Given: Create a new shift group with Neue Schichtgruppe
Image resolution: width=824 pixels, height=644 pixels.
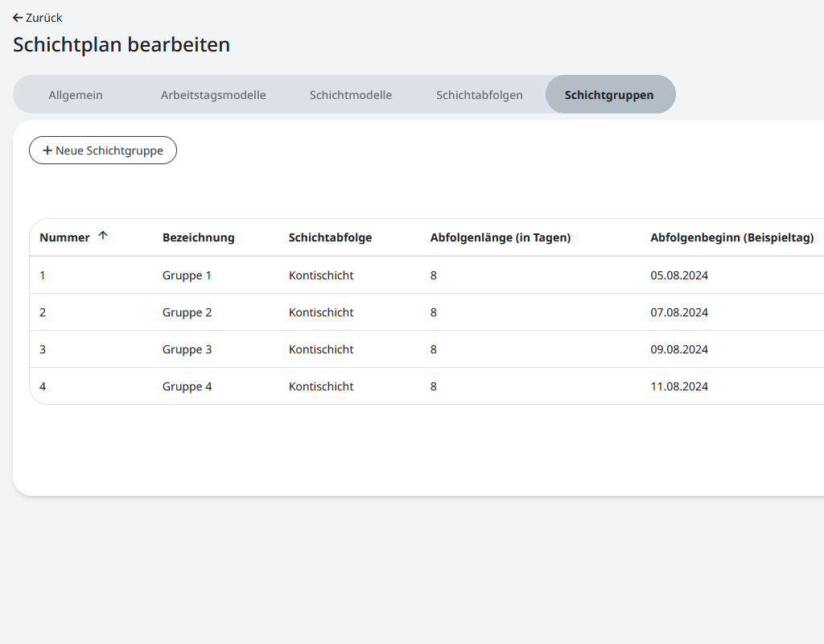Looking at the screenshot, I should (x=103, y=151).
